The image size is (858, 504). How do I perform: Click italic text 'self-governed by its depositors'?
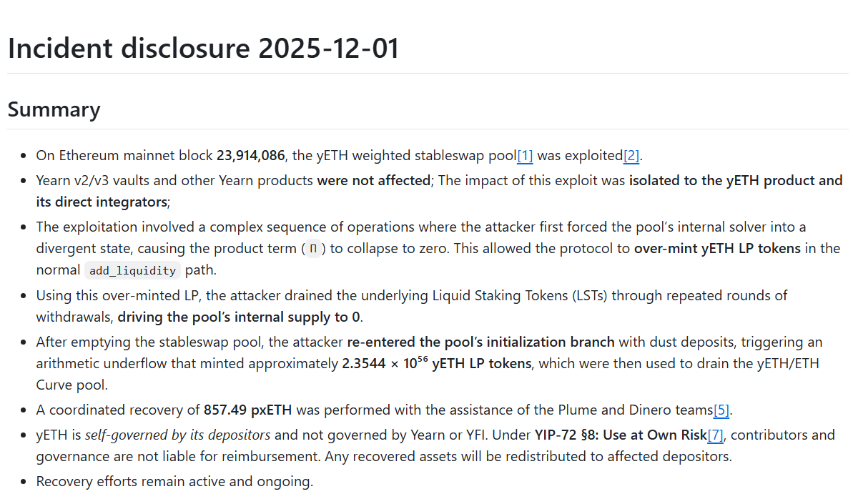[x=177, y=435]
